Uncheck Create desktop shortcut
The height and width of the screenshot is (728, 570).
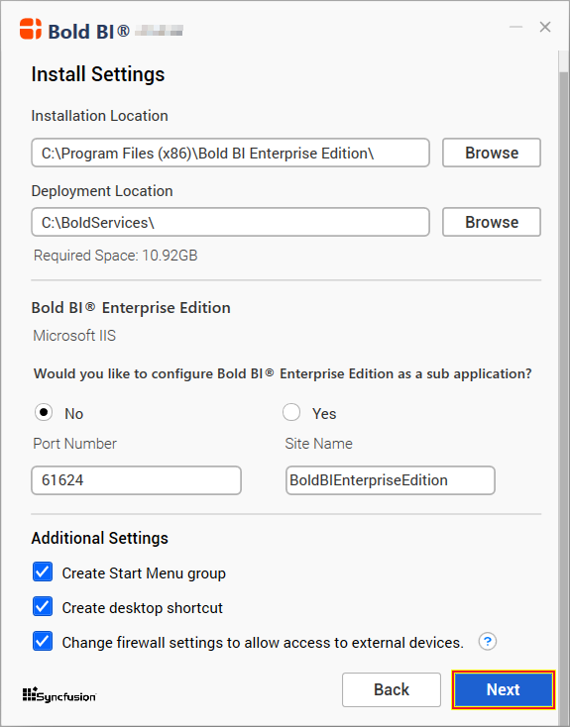(x=43, y=606)
